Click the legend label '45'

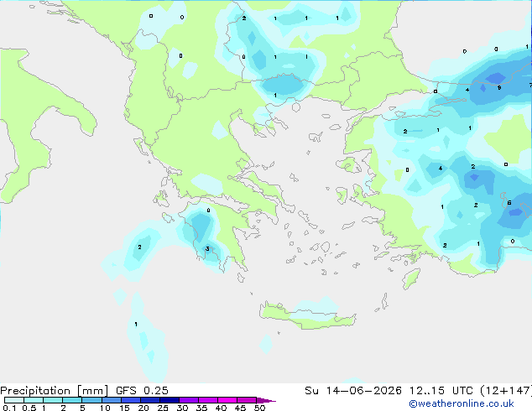click(x=240, y=408)
